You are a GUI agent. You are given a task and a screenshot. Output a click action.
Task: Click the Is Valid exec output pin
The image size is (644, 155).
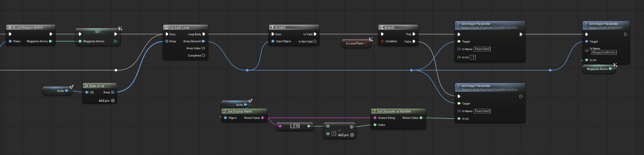pyautogui.click(x=315, y=34)
